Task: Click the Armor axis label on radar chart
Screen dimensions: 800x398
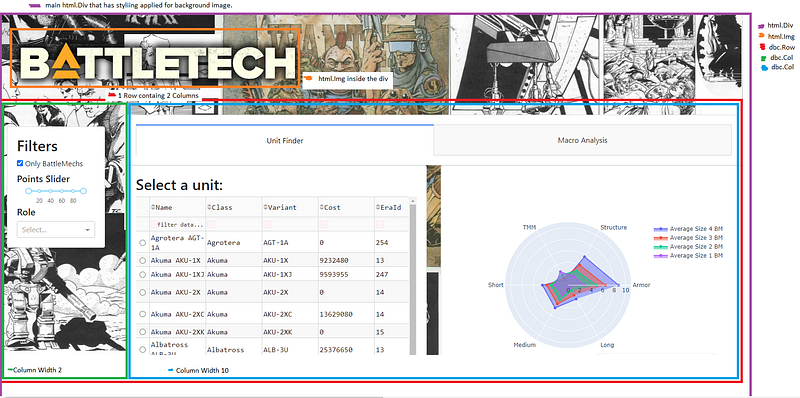Action: tap(641, 285)
